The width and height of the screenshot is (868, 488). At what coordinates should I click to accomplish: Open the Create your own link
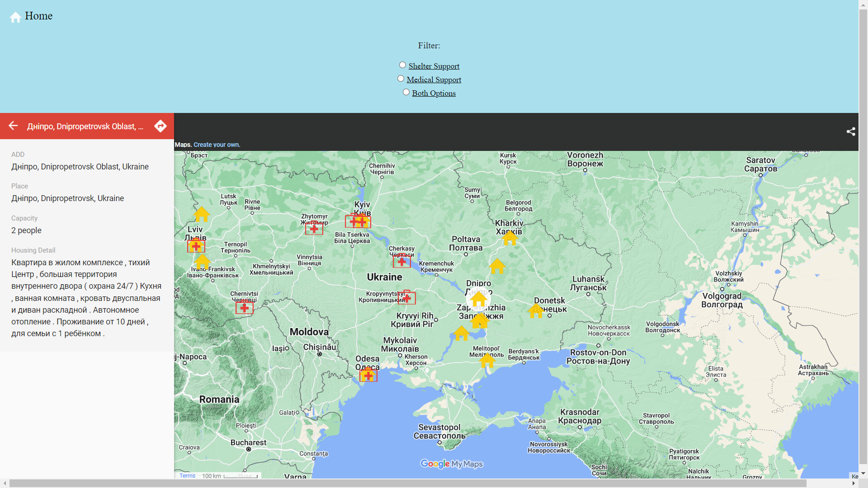[217, 145]
